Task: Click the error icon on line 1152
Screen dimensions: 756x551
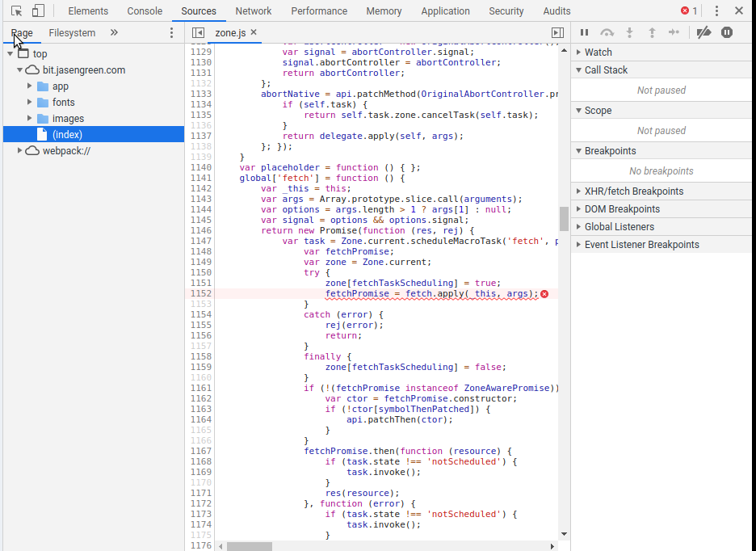Action: pos(544,294)
